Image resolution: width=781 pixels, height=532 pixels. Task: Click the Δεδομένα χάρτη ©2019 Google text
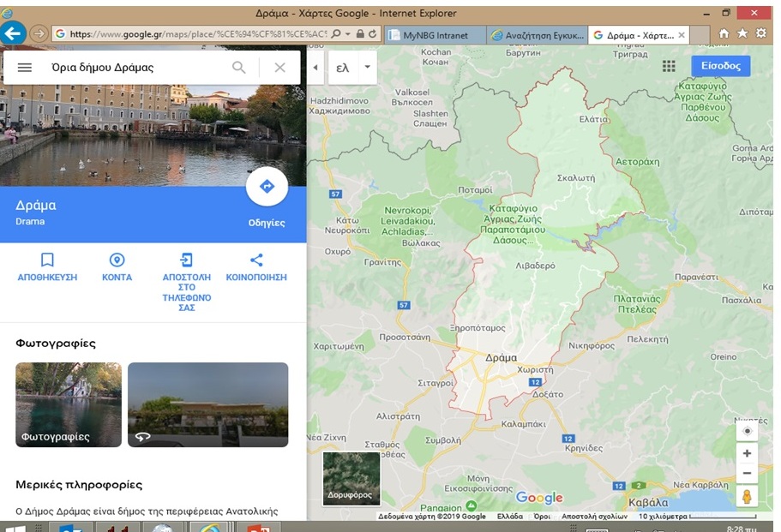(x=432, y=516)
